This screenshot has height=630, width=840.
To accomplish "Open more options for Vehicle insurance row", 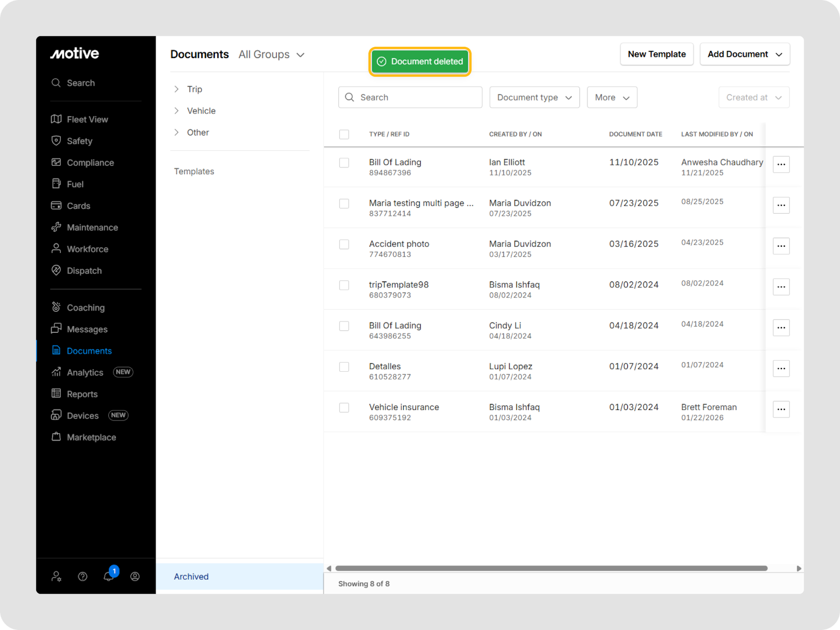I will (781, 409).
